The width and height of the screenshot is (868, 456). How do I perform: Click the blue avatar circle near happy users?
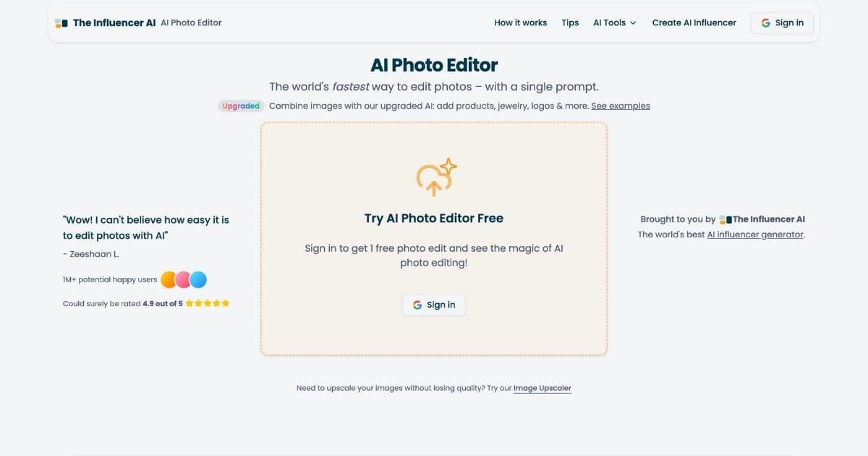(196, 279)
